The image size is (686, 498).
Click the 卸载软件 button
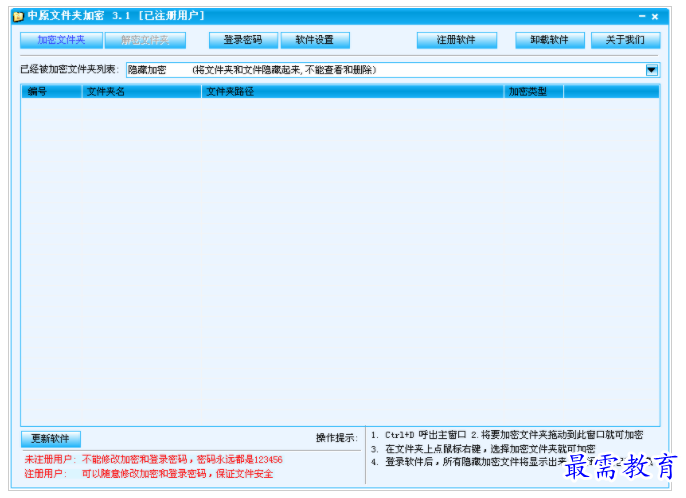[550, 40]
